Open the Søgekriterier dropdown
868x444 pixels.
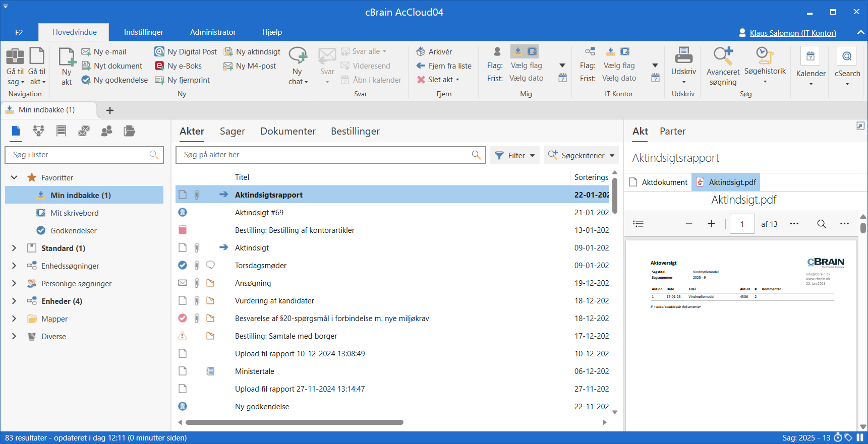(582, 155)
